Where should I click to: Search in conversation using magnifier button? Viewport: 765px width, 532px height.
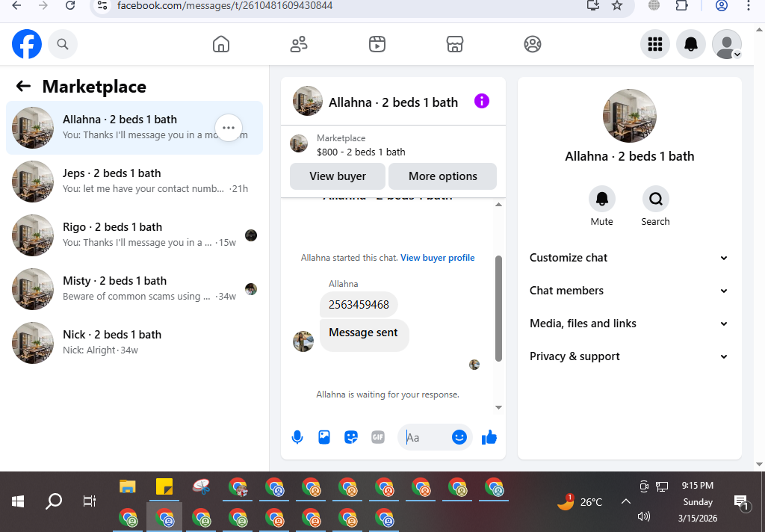[656, 199]
